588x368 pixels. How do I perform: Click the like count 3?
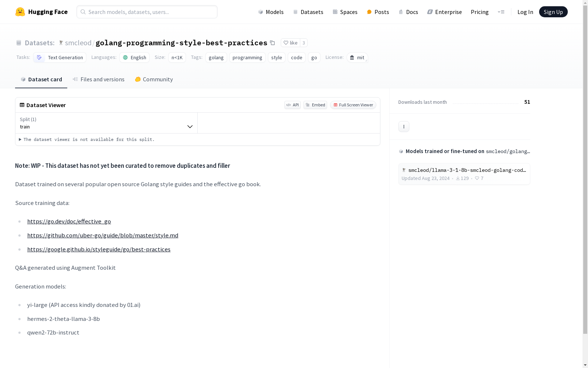coord(304,43)
